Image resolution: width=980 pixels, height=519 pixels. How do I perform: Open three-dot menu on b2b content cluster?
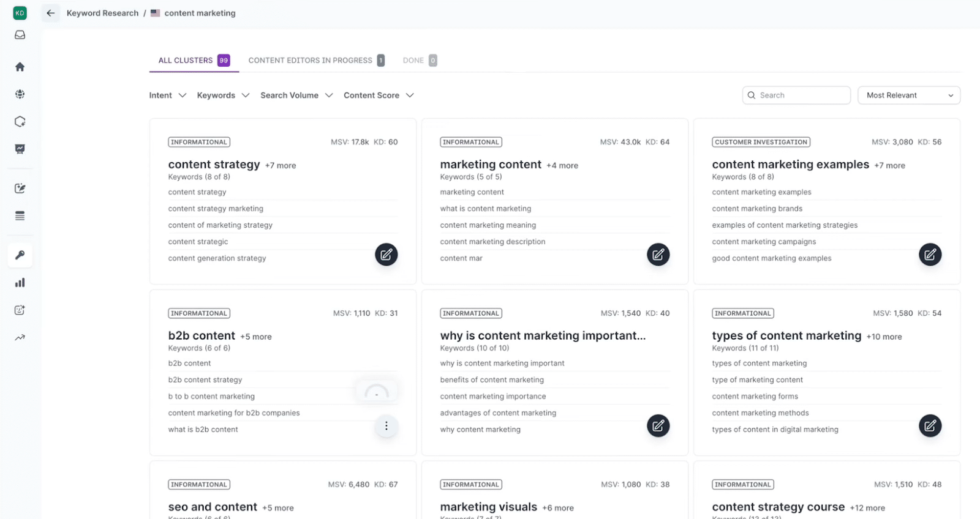tap(386, 426)
